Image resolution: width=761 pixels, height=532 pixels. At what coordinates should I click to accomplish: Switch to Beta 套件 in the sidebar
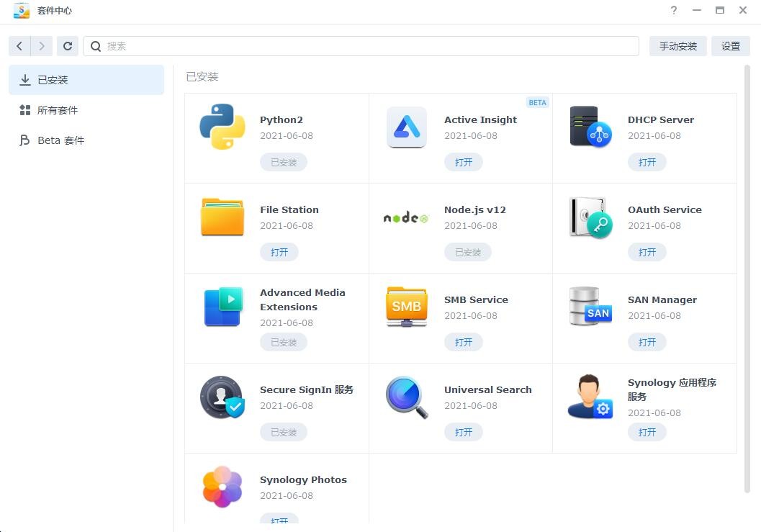coord(60,140)
